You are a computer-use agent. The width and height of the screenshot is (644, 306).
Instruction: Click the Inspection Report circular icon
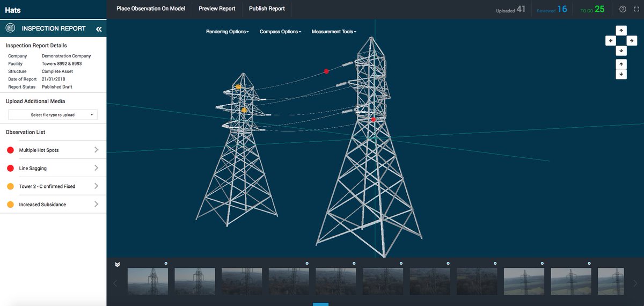click(x=10, y=28)
